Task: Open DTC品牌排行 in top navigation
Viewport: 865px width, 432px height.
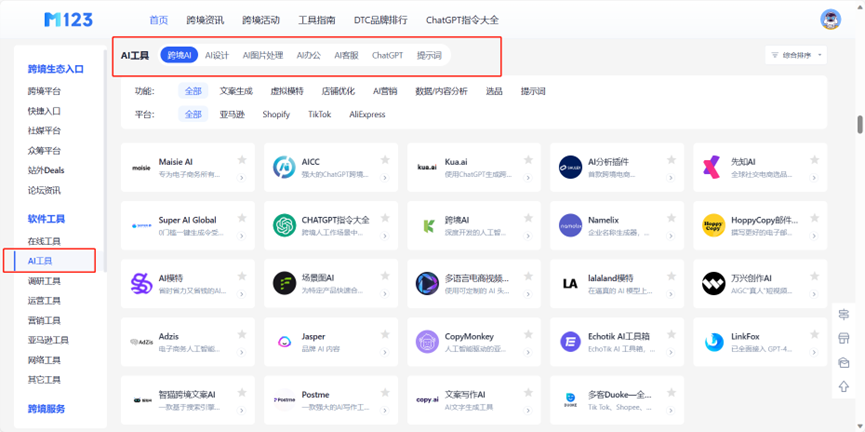Action: coord(381,20)
